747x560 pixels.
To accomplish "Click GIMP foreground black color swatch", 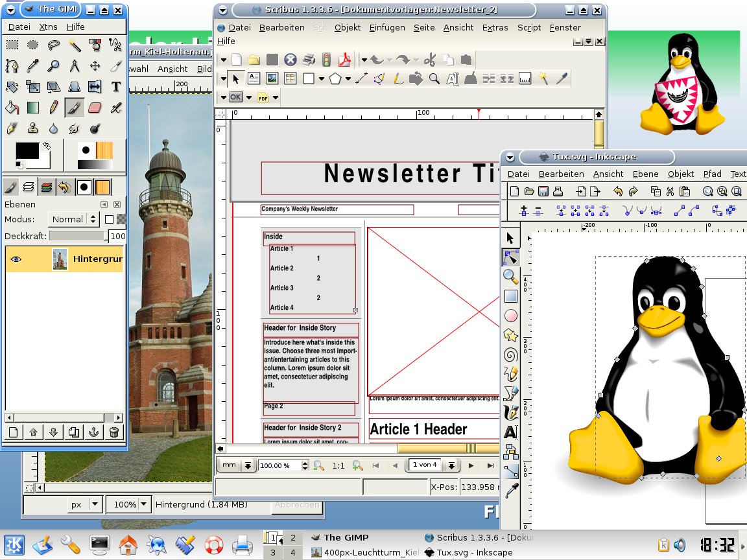I will click(27, 150).
